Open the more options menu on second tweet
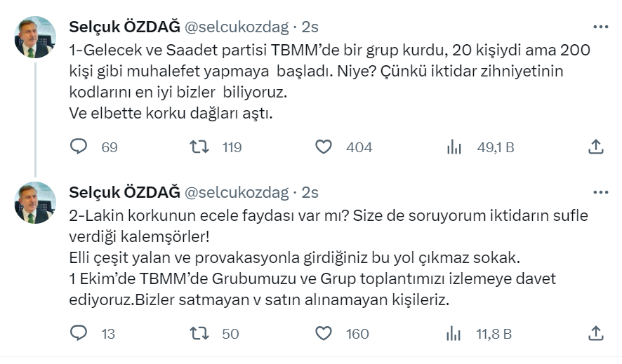622x364 pixels. [x=601, y=192]
